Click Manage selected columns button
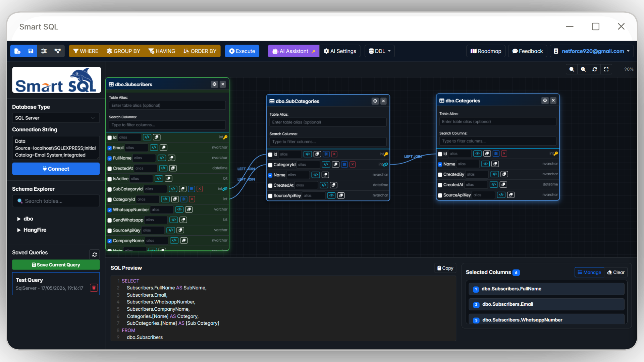 [x=589, y=273]
